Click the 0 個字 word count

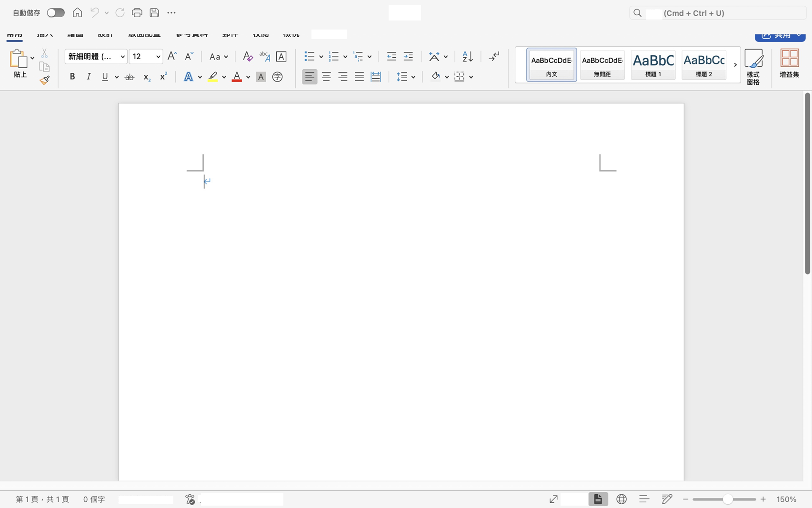coord(94,499)
